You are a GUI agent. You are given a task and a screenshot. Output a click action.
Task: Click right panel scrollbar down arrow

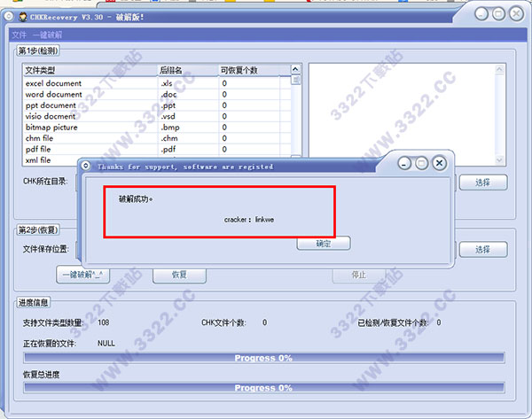tap(499, 160)
